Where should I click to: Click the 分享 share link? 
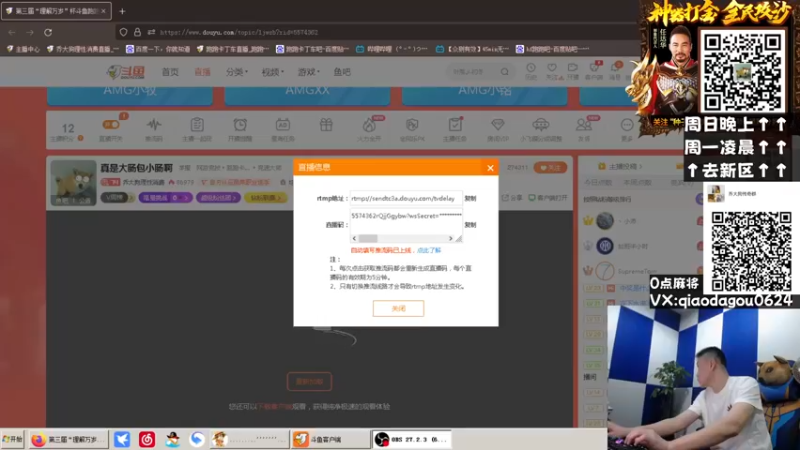point(512,197)
